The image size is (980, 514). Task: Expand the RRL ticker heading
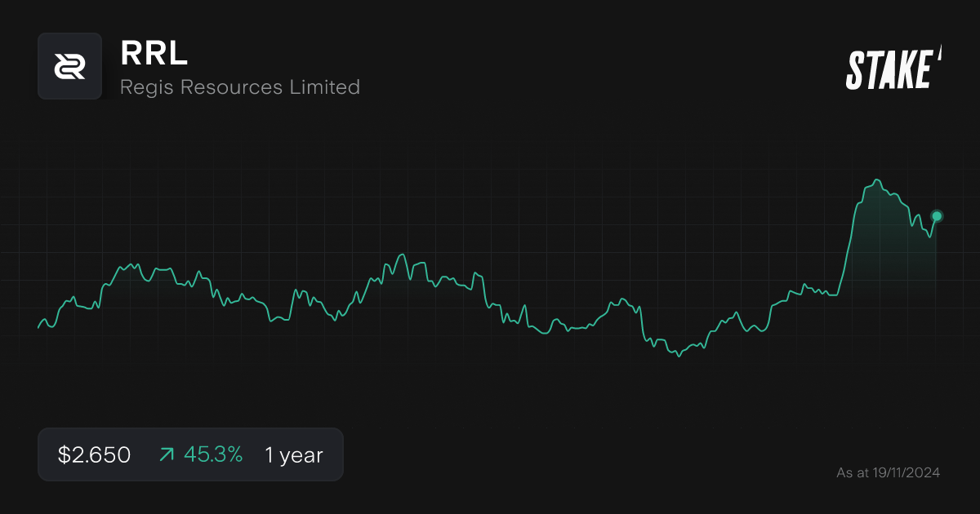154,55
